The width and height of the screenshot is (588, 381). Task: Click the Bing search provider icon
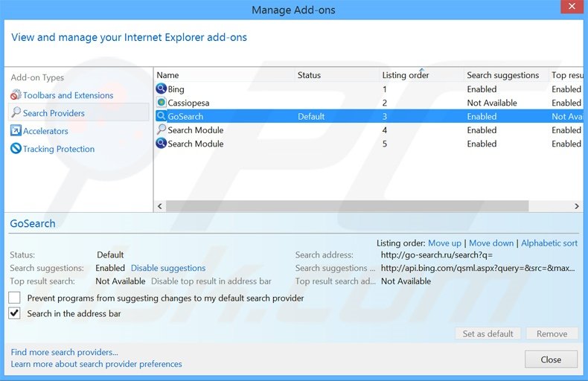click(x=162, y=89)
